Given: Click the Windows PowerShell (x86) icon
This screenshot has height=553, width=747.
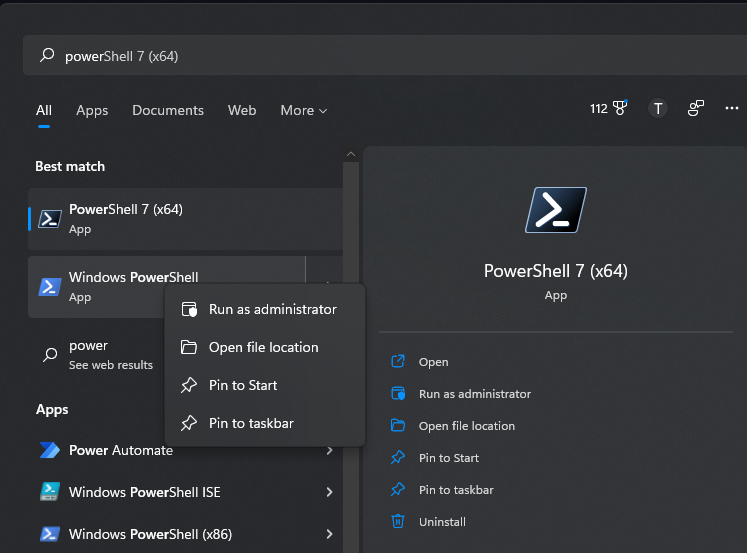Looking at the screenshot, I should (49, 534).
